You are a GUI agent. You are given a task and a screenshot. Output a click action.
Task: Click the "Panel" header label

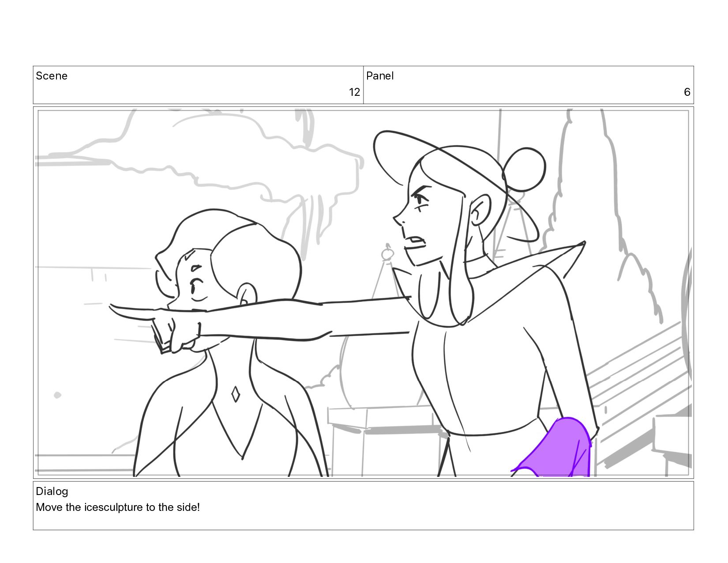(380, 76)
